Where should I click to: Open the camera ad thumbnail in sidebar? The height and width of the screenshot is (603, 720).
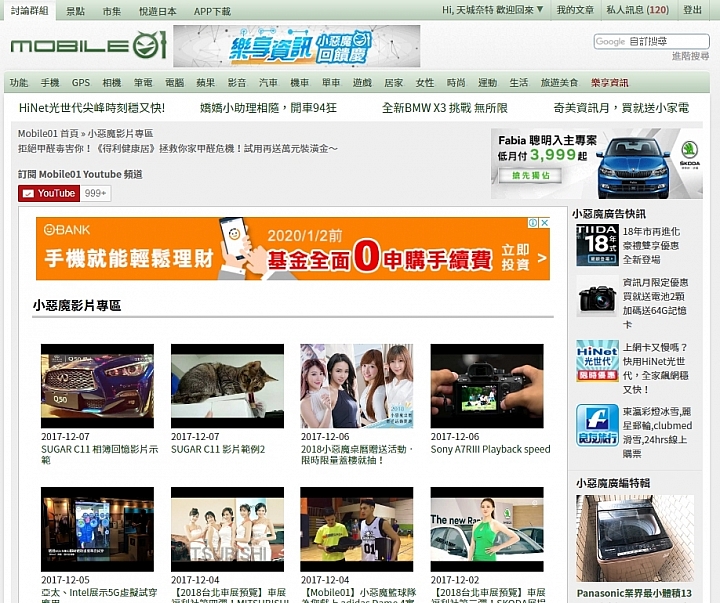[x=597, y=297]
